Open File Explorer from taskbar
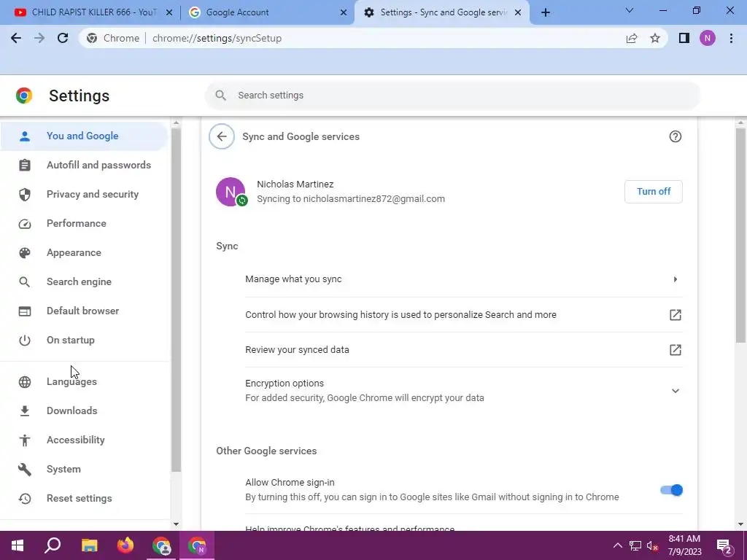 [x=89, y=545]
